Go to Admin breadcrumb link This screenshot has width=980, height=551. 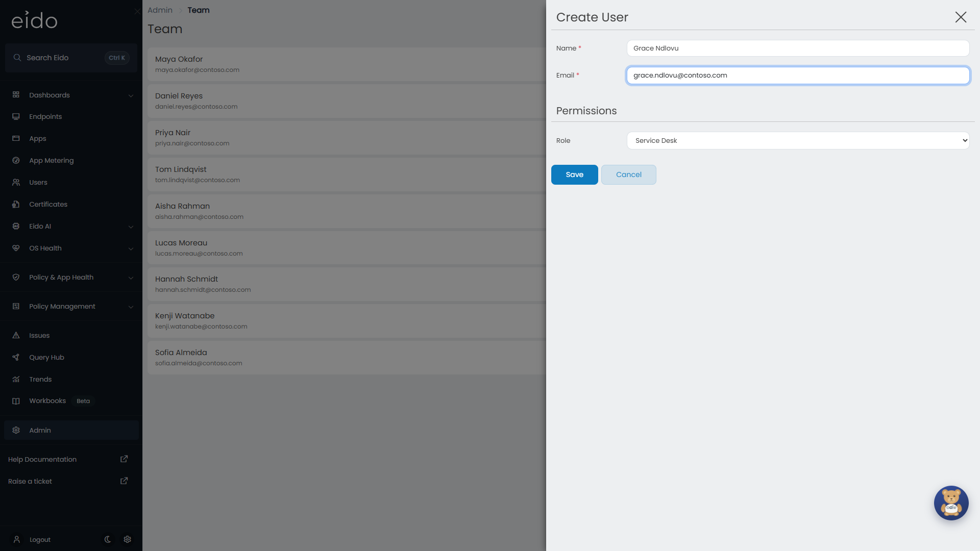click(x=160, y=10)
